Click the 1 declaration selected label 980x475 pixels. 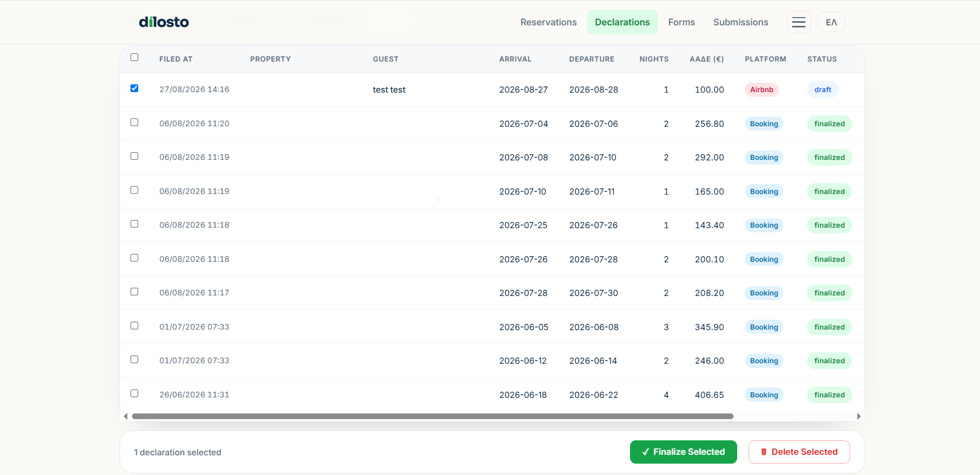(178, 452)
